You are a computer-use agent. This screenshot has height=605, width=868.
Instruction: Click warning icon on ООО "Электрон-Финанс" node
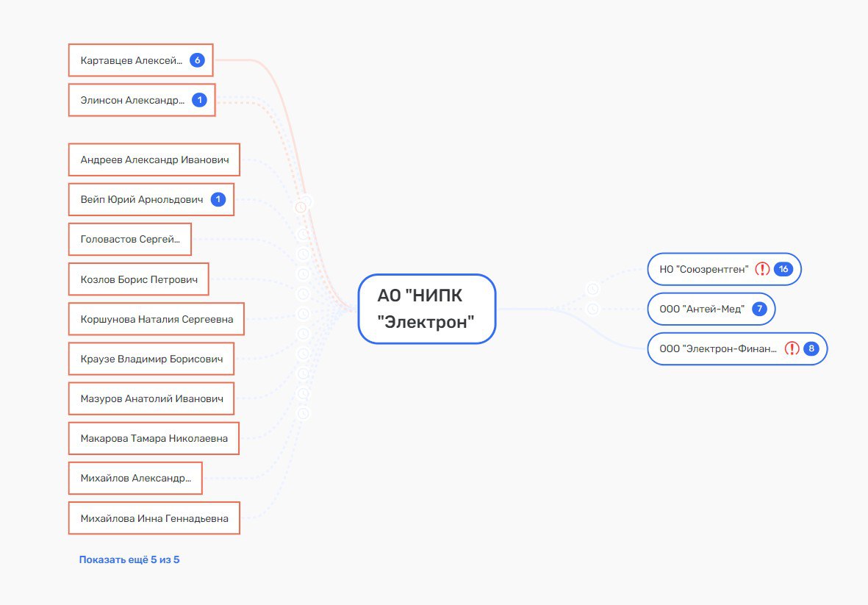(x=792, y=348)
